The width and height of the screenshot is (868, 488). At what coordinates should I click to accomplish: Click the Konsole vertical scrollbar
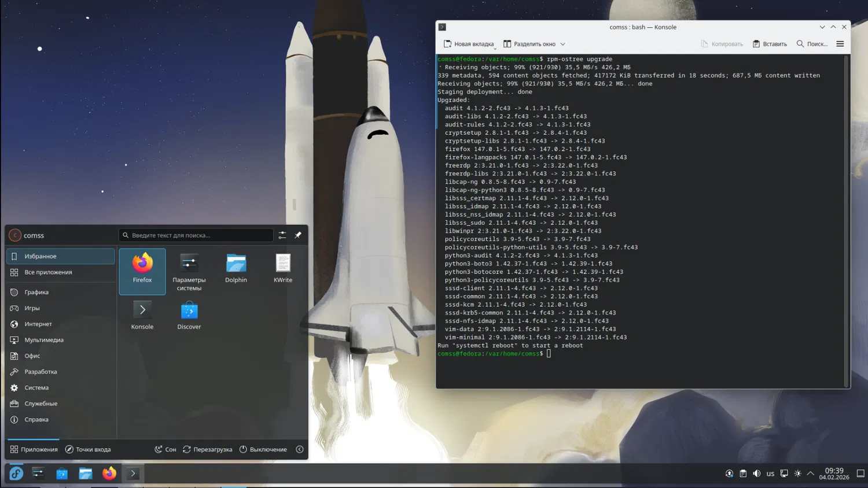click(847, 221)
